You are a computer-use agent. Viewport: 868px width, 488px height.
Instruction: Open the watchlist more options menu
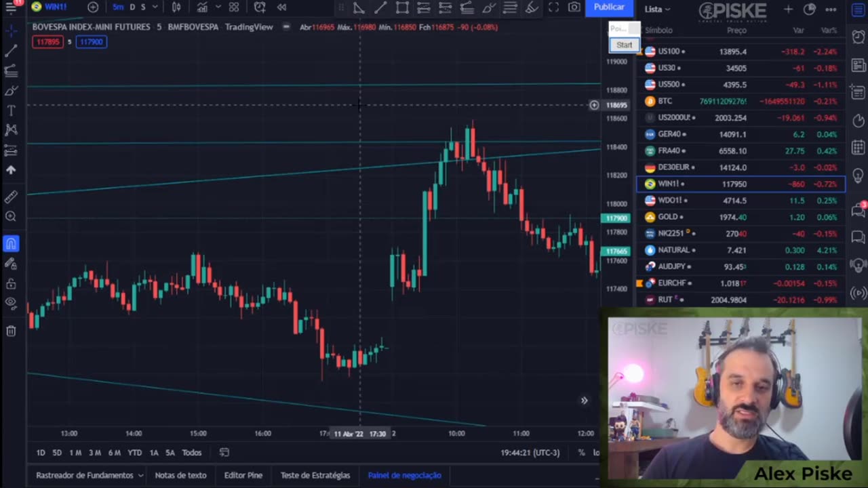[x=831, y=9]
